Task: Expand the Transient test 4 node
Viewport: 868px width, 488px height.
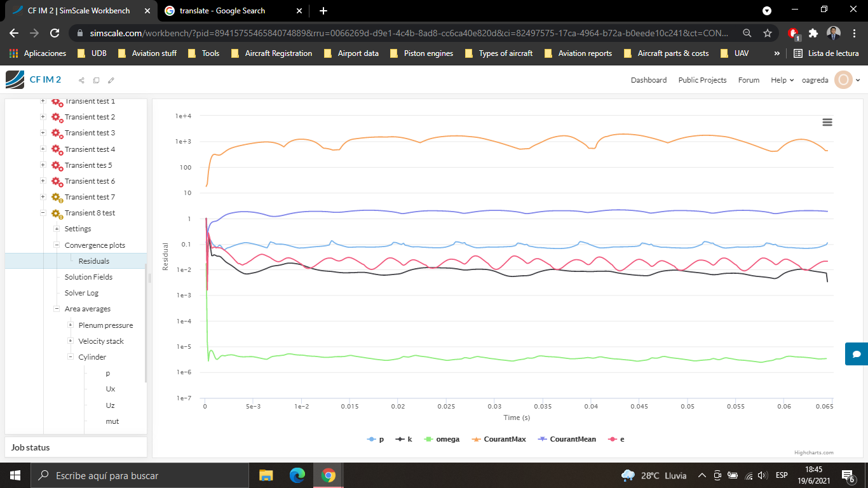Action: 43,149
